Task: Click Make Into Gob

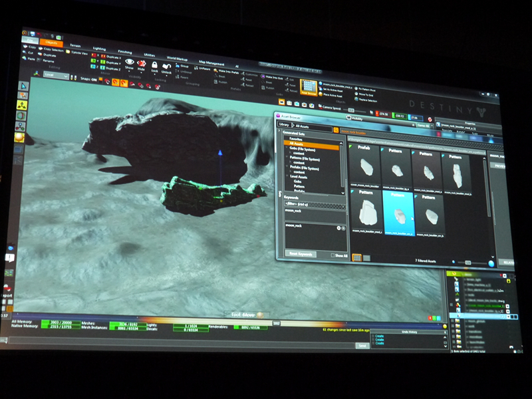Action: [x=273, y=77]
